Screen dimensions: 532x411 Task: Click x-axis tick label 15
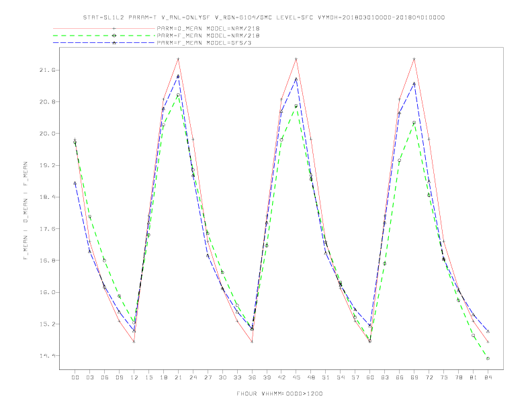(148, 377)
